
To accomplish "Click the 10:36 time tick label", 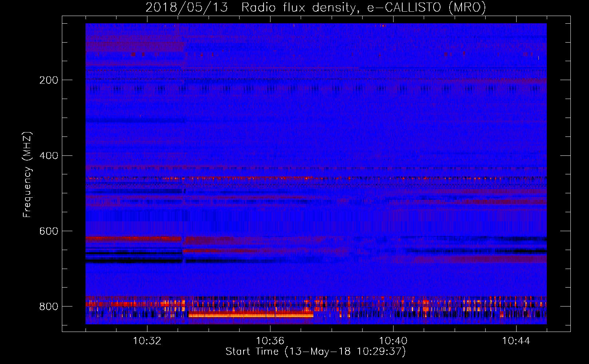I will coord(270,341).
